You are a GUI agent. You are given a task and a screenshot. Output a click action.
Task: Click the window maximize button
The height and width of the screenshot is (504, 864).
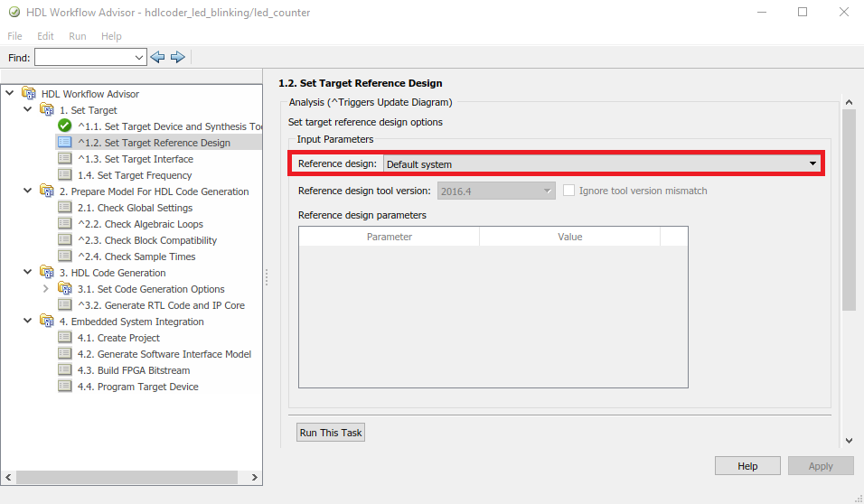[x=803, y=12]
